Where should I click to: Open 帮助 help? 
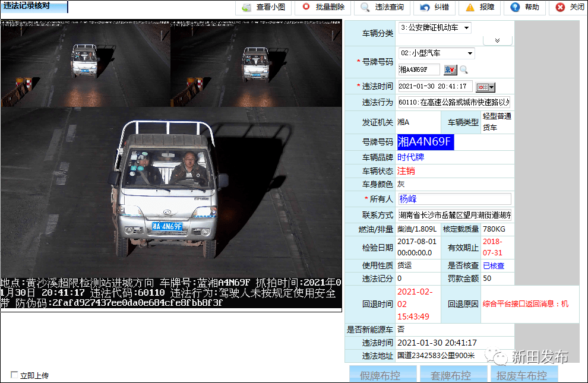pyautogui.click(x=524, y=8)
